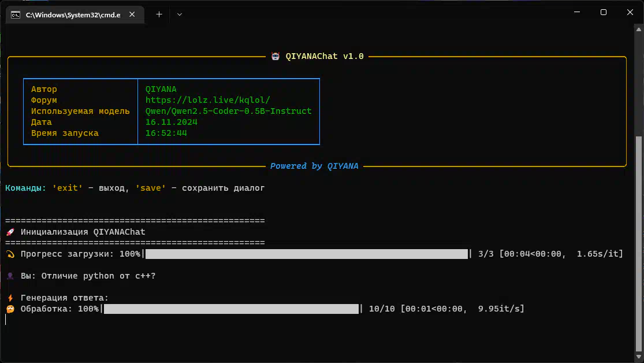Click the Автор label
644x363 pixels.
pyautogui.click(x=44, y=89)
